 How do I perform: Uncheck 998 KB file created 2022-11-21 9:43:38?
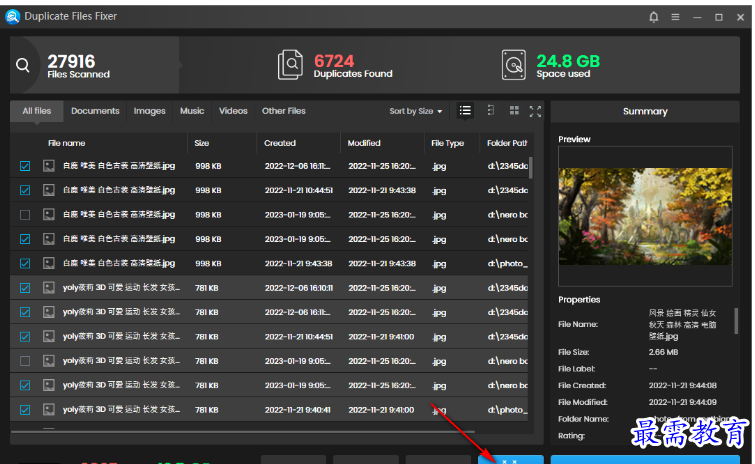[x=25, y=263]
